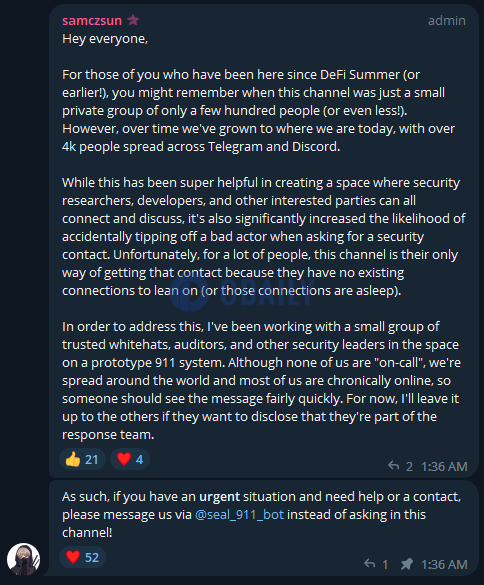Open the samczsun sender name
The width and height of the screenshot is (484, 585).
[92, 21]
